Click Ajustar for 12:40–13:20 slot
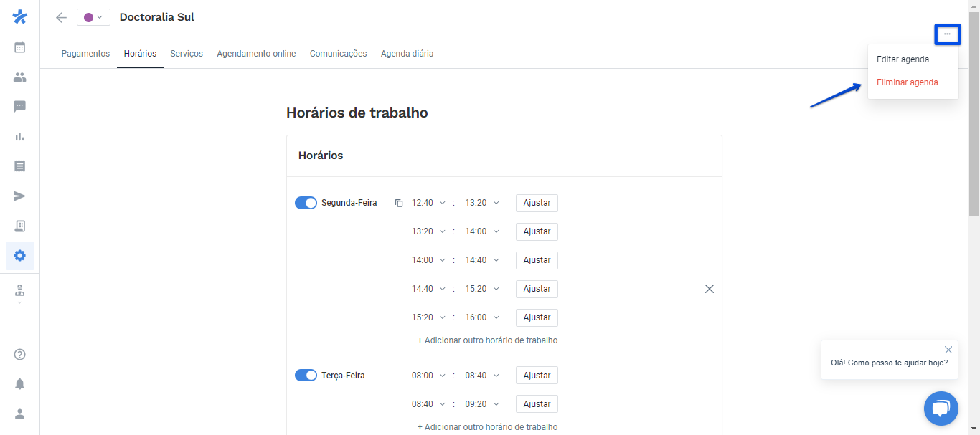This screenshot has width=980, height=435. (x=537, y=203)
